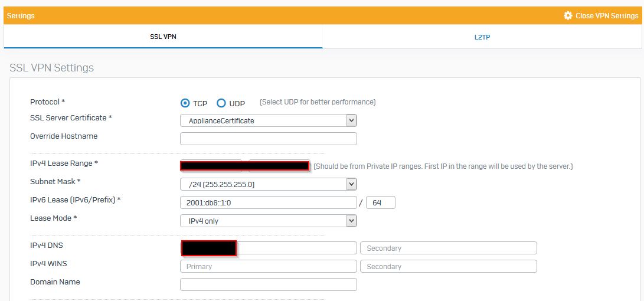Image resolution: width=644 pixels, height=301 pixels.
Task: Click the IPv4 Lease Range end field
Action: (279, 165)
